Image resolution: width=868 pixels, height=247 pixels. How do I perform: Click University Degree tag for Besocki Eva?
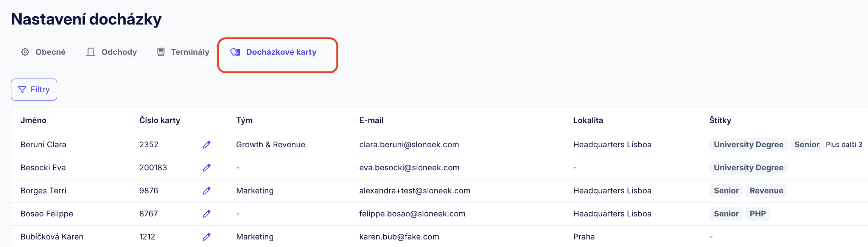(x=748, y=168)
